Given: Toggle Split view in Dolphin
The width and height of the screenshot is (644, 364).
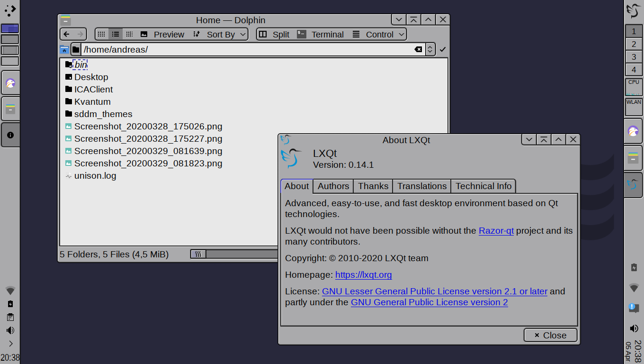Looking at the screenshot, I should point(274,34).
